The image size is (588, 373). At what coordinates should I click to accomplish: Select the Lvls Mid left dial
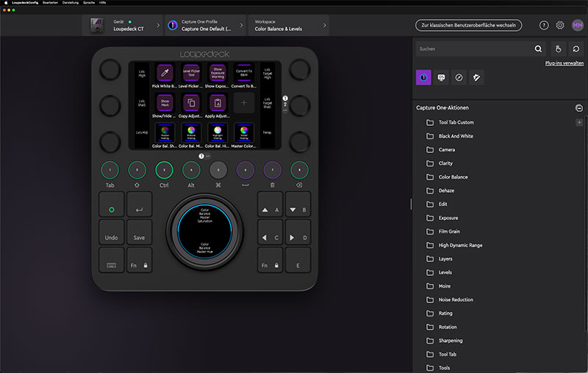pyautogui.click(x=110, y=142)
